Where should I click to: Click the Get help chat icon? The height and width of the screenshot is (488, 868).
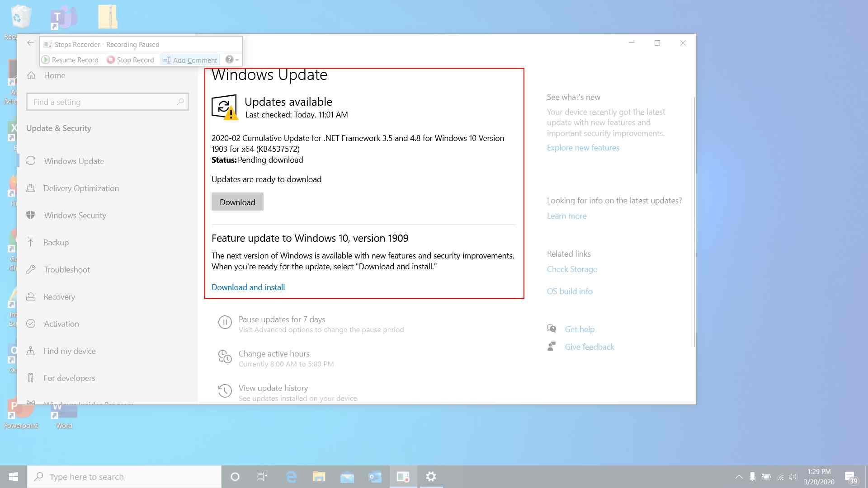pos(552,328)
